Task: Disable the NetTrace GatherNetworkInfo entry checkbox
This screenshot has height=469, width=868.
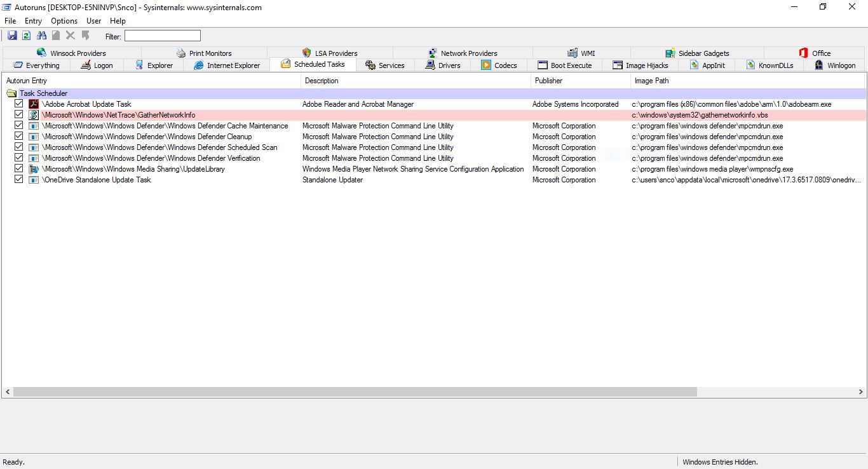Action: click(19, 115)
